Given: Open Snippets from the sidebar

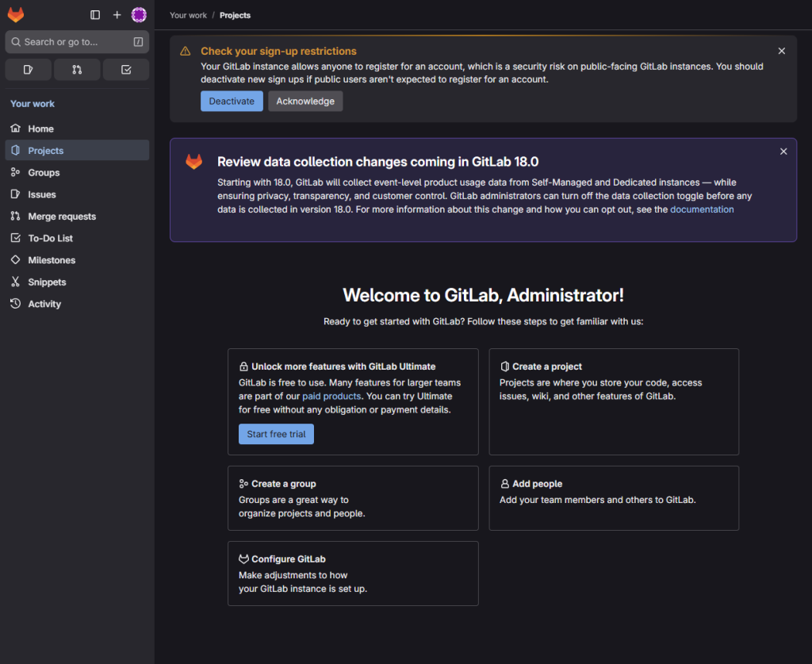Looking at the screenshot, I should 47,282.
